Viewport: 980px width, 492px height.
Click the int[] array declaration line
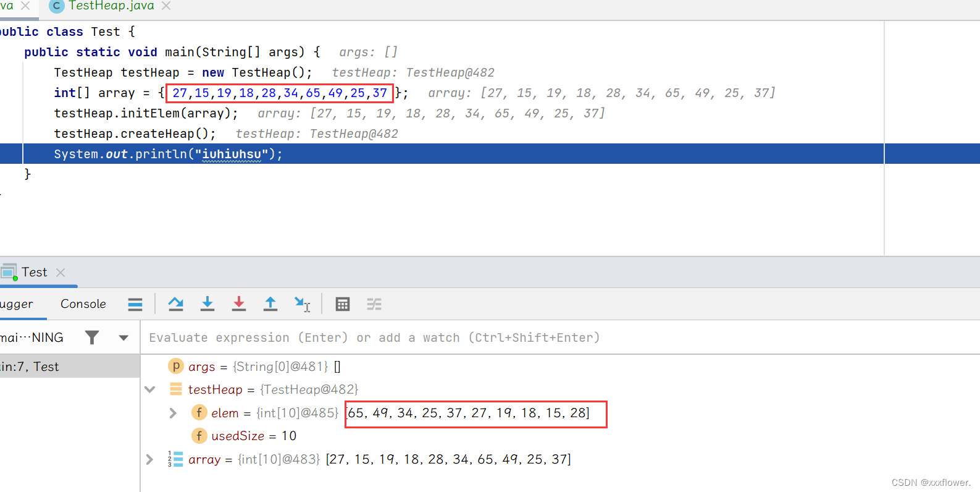coord(231,93)
